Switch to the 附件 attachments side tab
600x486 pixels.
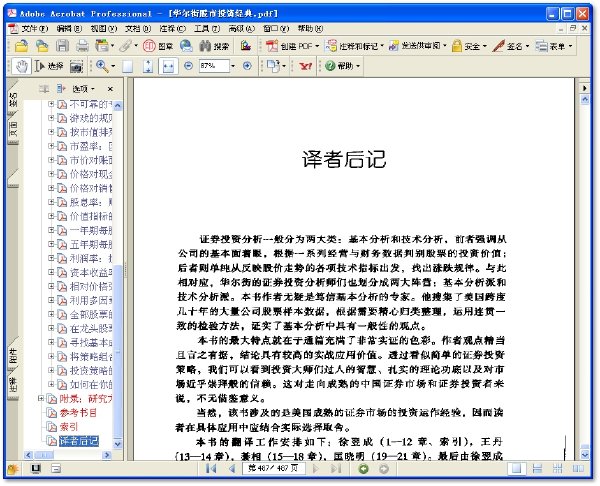(x=13, y=356)
